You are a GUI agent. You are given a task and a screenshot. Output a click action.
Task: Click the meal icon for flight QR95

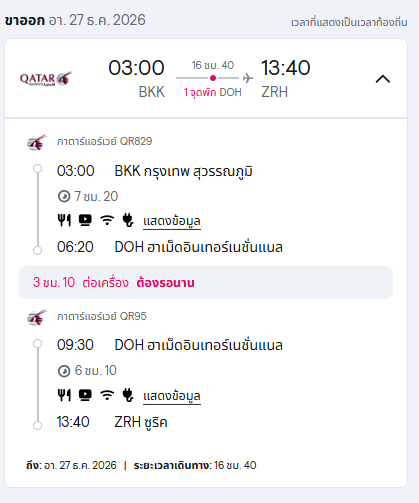pos(64,395)
